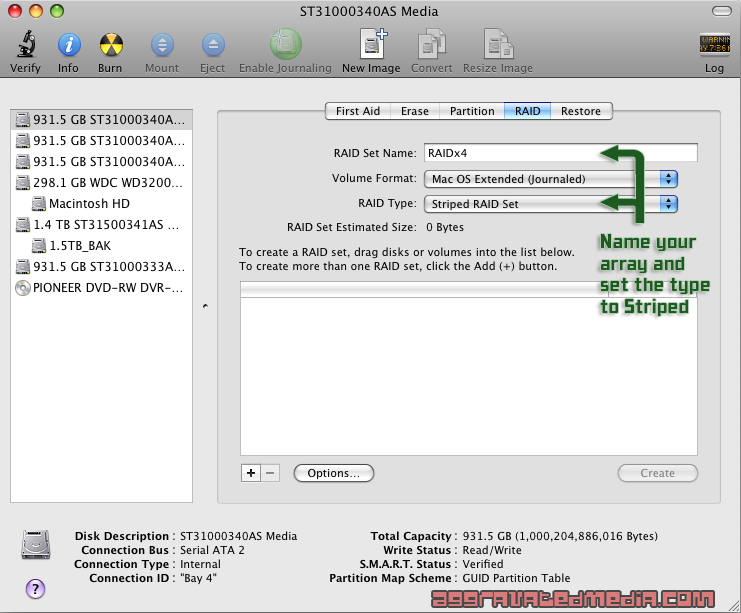Click the S.M.A.R.T. Status Verified value

[483, 564]
